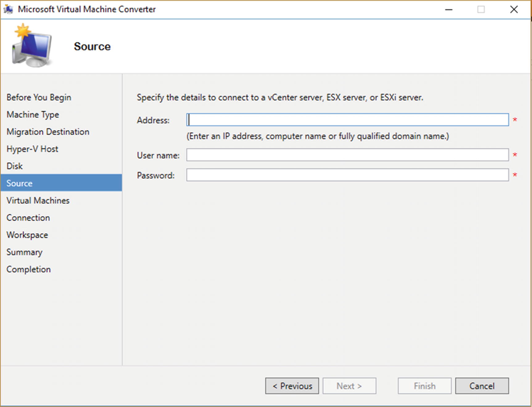Click the 'Address:' field label
532x407 pixels.
pos(153,120)
